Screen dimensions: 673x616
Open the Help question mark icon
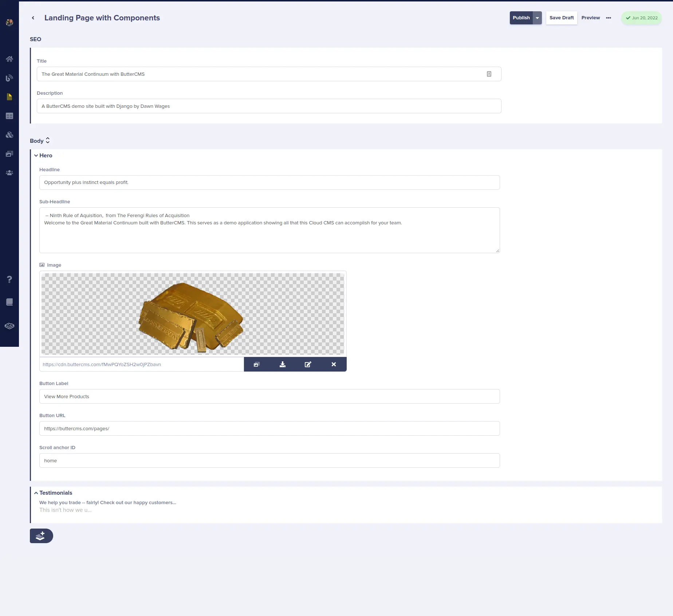[9, 279]
